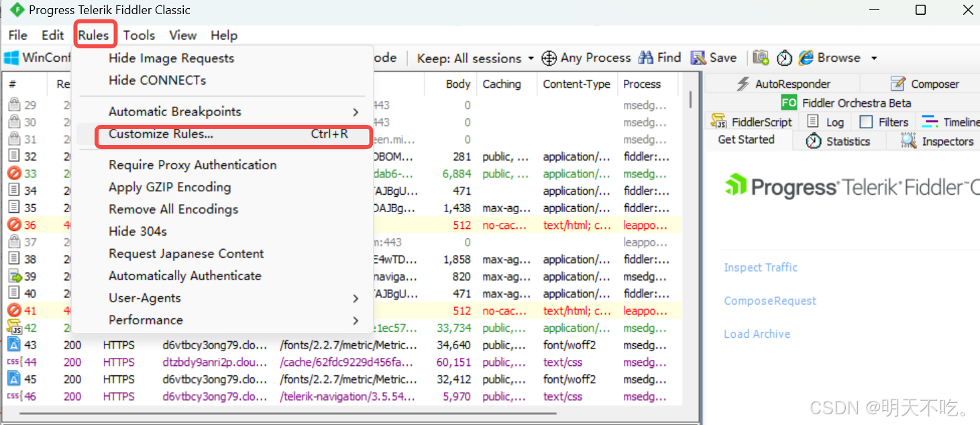Screen dimensions: 980x425
Task: Click the Save sessions icon in the toolbar
Action: click(x=698, y=58)
